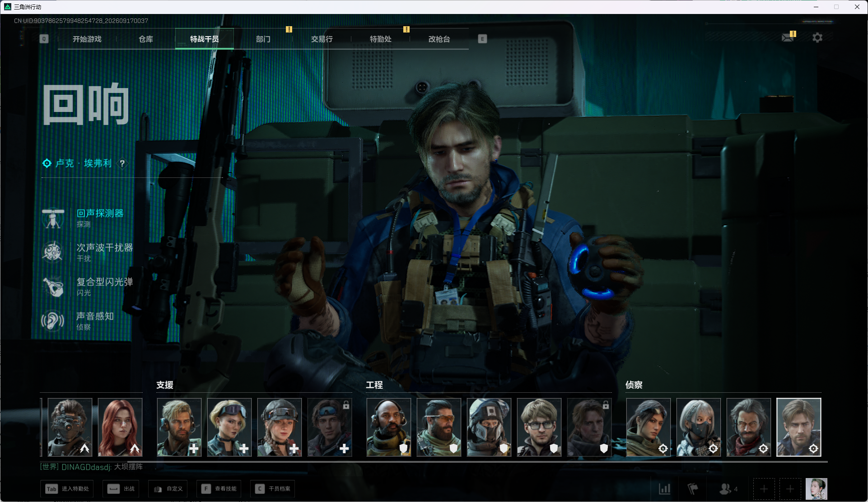Click the 次声波干扰器 skill name
Viewport: 868px width, 502px height.
pos(105,247)
